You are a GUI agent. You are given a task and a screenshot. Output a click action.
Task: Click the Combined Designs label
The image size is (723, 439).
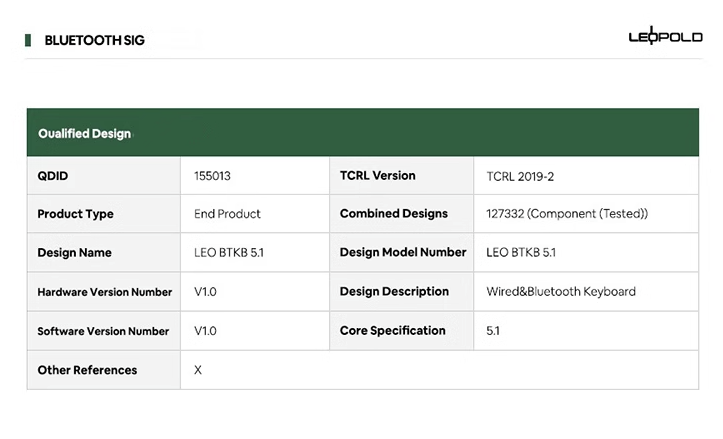tap(394, 214)
